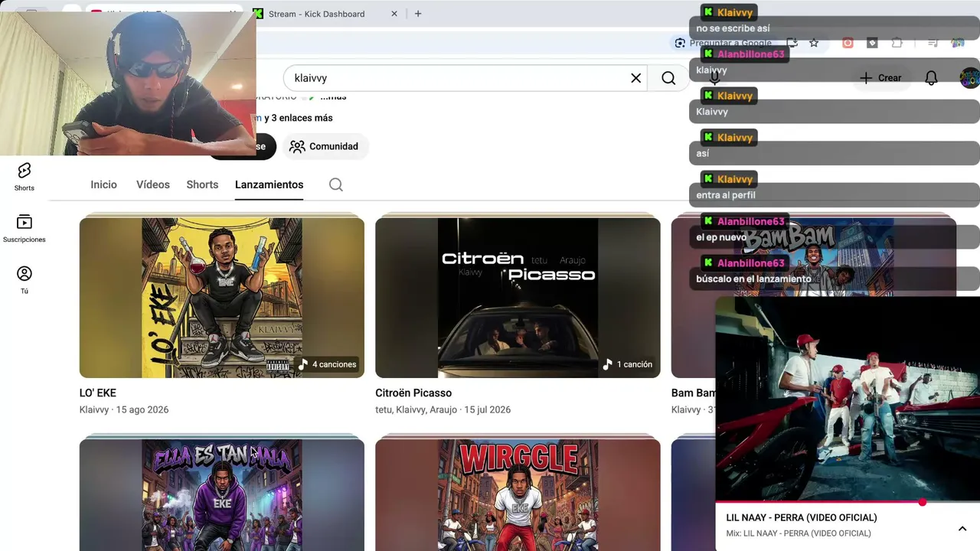Open a new browser tab
Screen dimensions: 980x551
[418, 14]
